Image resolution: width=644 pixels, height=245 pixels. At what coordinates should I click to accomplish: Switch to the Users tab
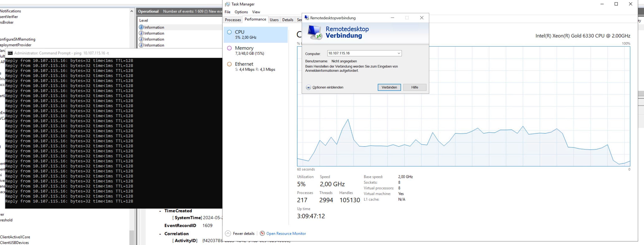tap(274, 20)
